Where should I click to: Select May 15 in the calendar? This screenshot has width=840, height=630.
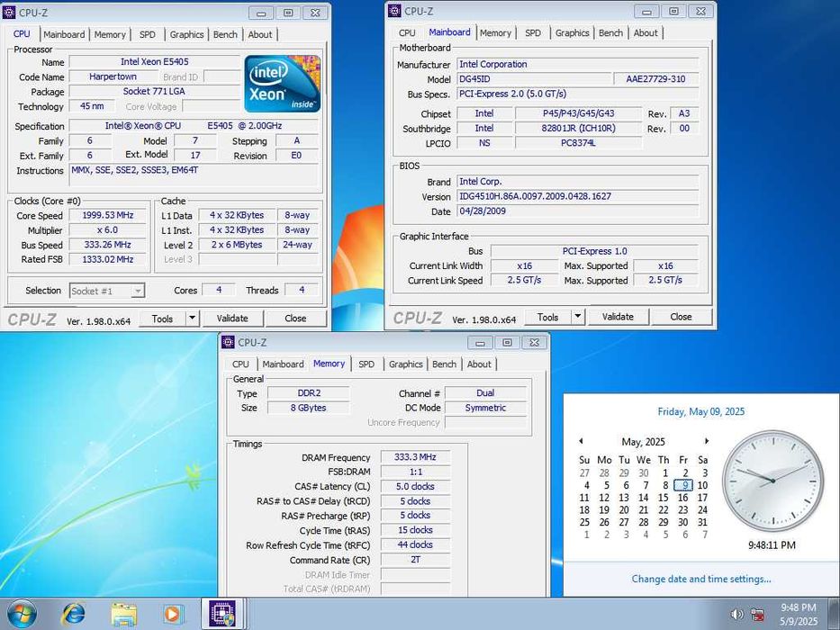click(664, 498)
